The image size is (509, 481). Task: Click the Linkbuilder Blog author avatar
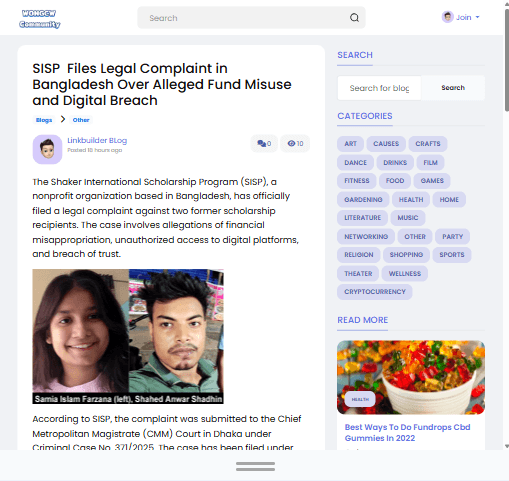(x=47, y=149)
